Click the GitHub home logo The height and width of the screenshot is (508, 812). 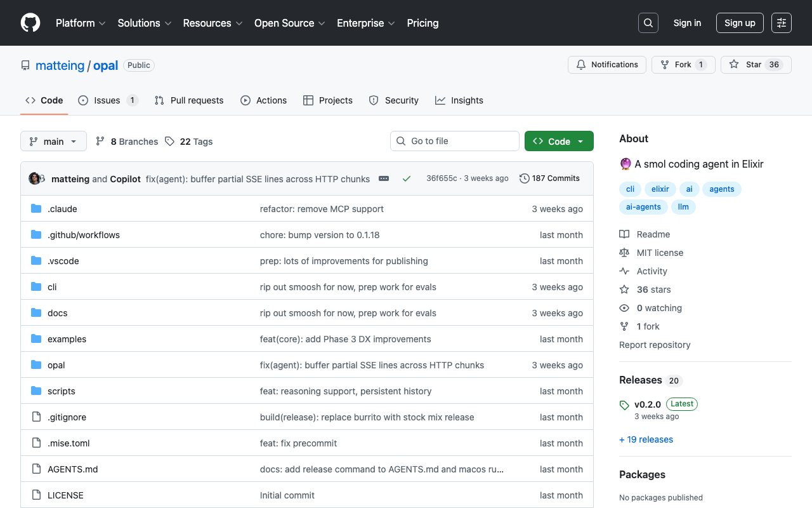30,23
